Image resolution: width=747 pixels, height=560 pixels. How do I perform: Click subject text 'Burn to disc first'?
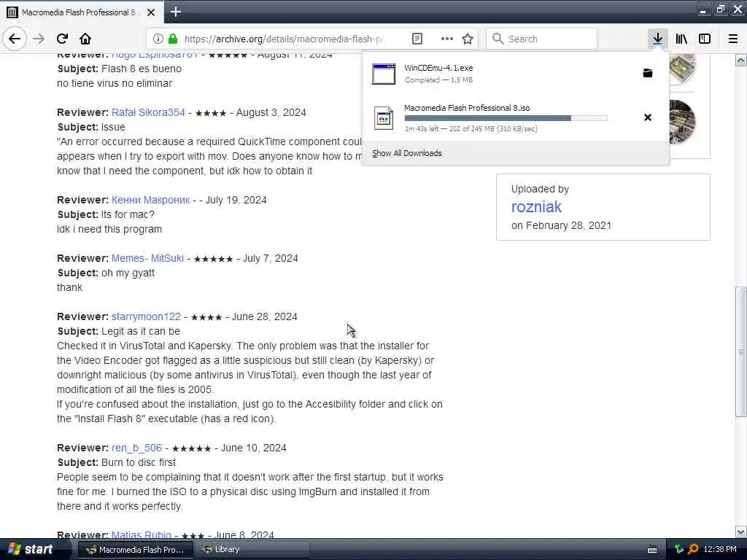pyautogui.click(x=138, y=462)
